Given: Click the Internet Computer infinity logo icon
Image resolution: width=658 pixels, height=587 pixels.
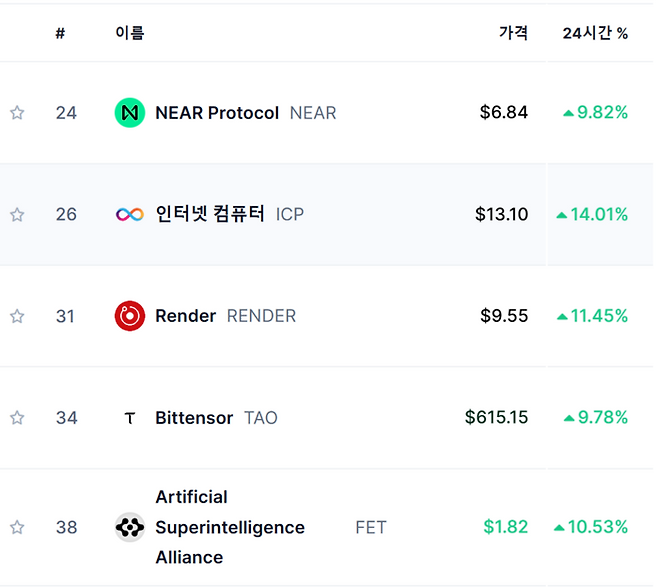Looking at the screenshot, I should tap(130, 214).
